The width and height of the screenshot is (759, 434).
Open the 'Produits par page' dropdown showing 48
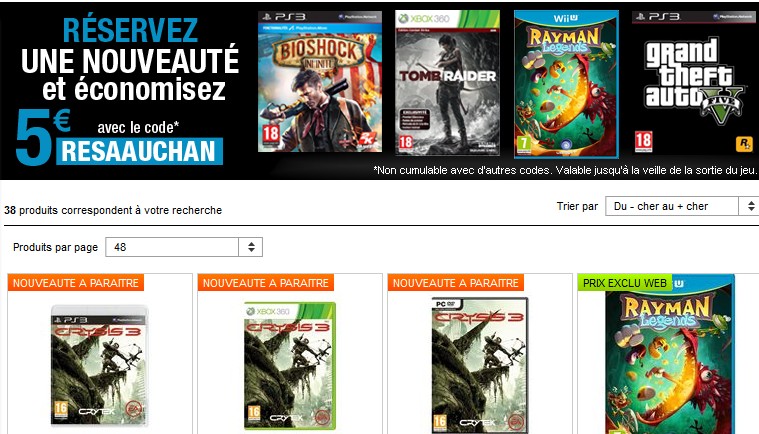coord(184,247)
